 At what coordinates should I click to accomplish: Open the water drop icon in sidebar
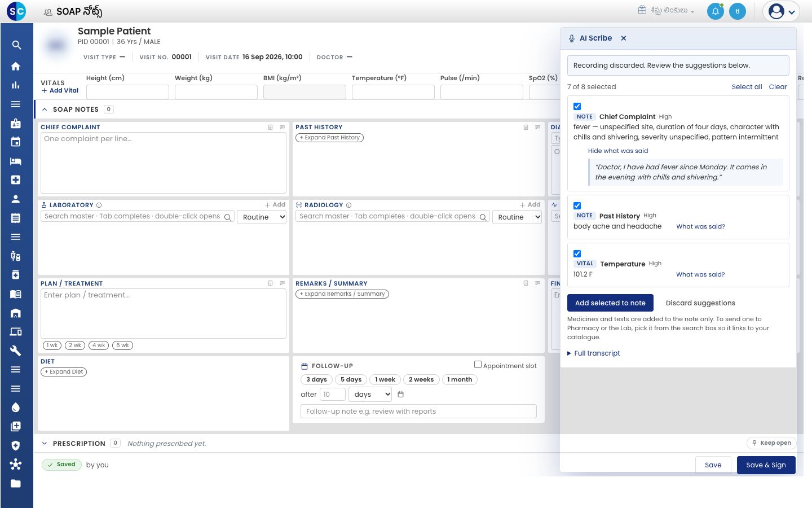(x=16, y=408)
